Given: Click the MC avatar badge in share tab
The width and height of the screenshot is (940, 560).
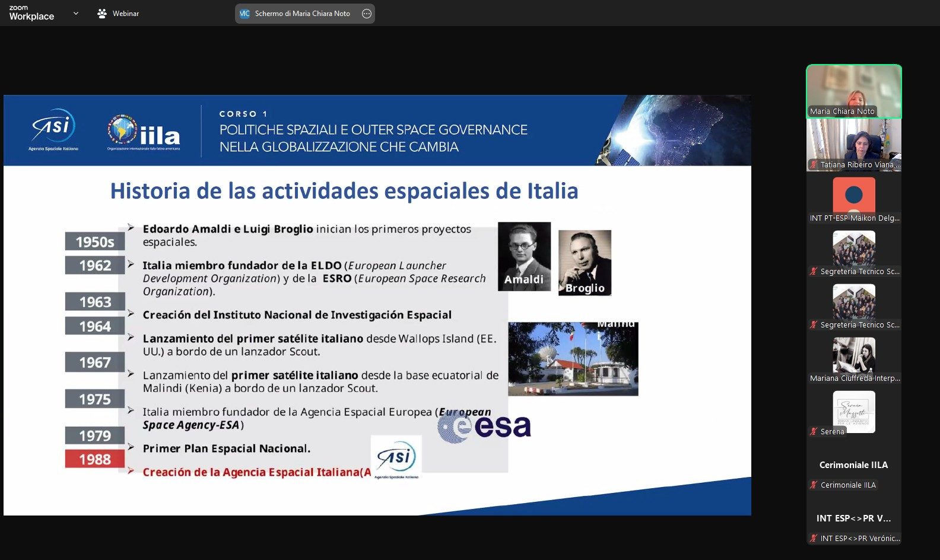Looking at the screenshot, I should [x=244, y=14].
